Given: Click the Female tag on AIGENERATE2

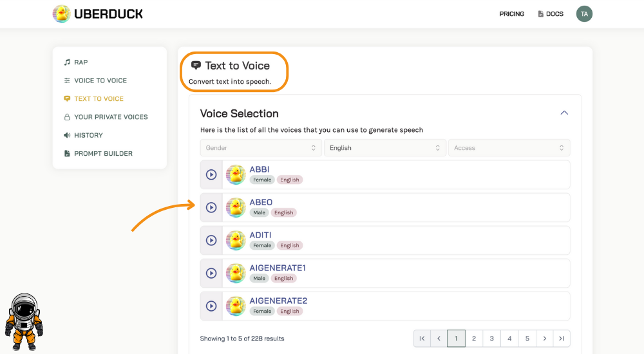Looking at the screenshot, I should pos(262,312).
